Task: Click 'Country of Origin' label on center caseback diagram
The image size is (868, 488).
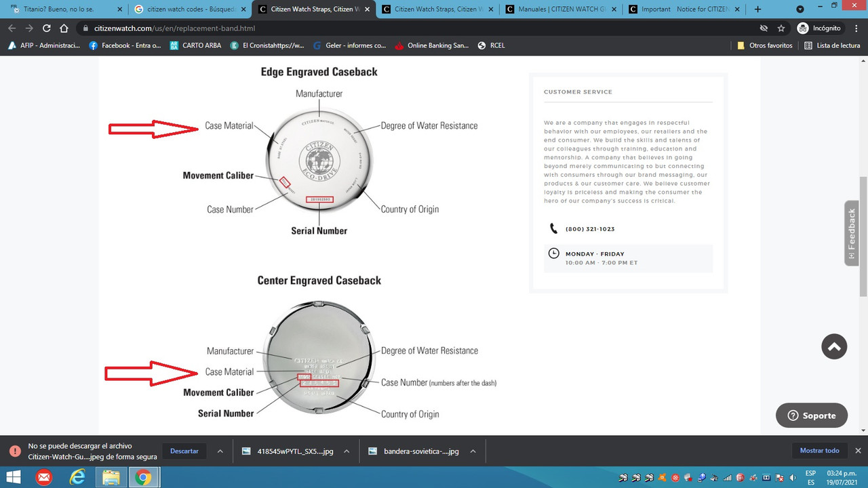Action: (x=410, y=414)
